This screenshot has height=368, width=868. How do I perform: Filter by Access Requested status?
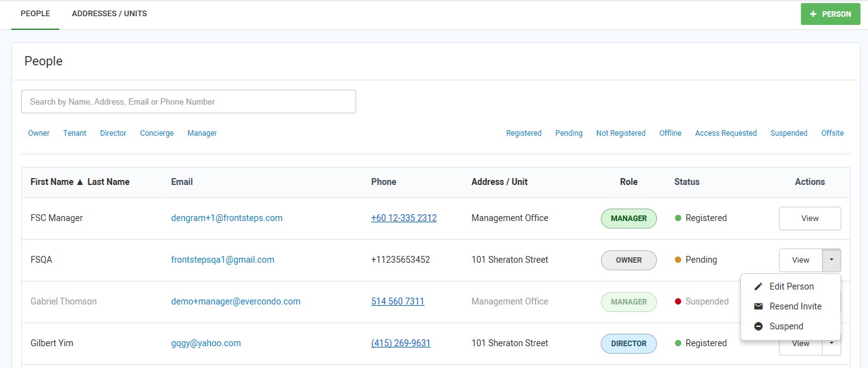pyautogui.click(x=725, y=133)
